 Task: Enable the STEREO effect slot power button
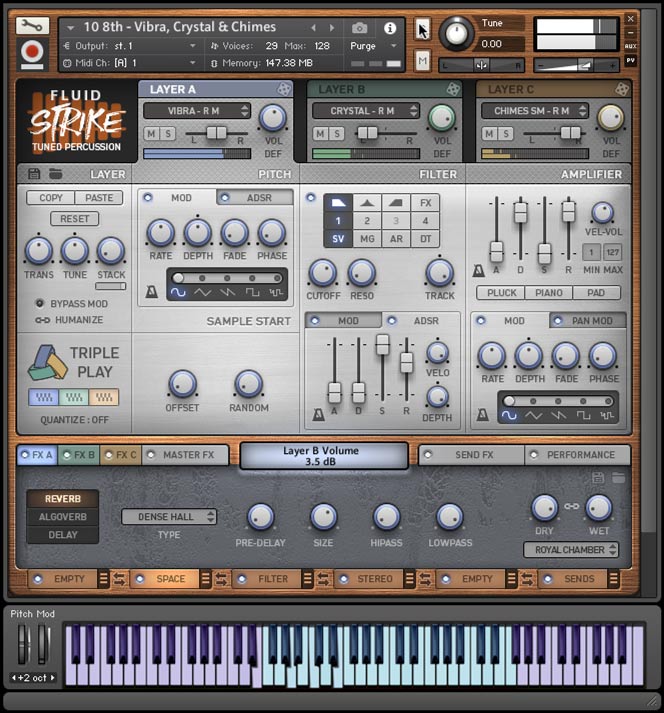pos(344,579)
